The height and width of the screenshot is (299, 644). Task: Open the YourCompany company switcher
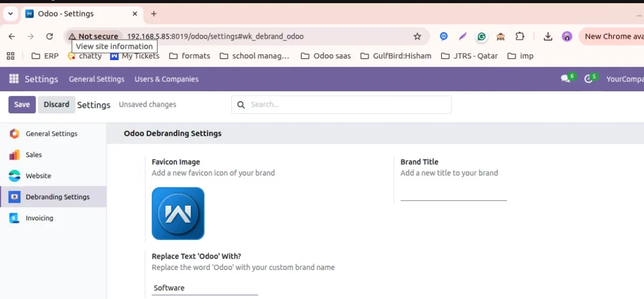pos(625,79)
